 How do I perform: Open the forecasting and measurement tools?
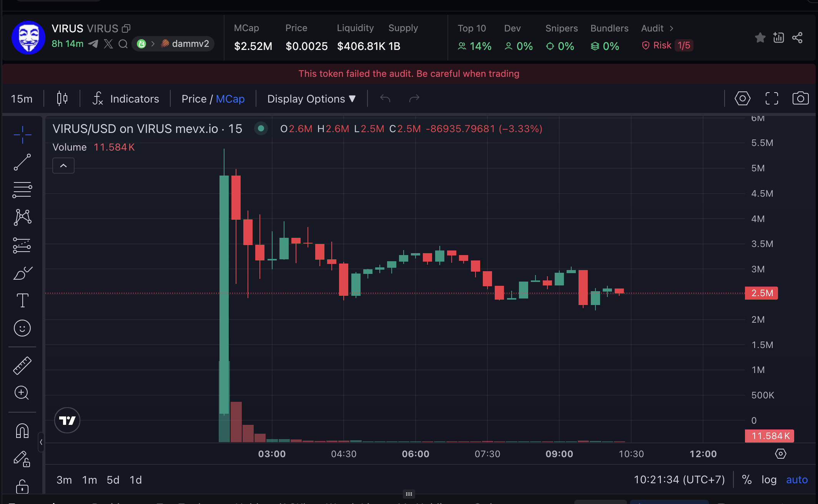pos(22,245)
